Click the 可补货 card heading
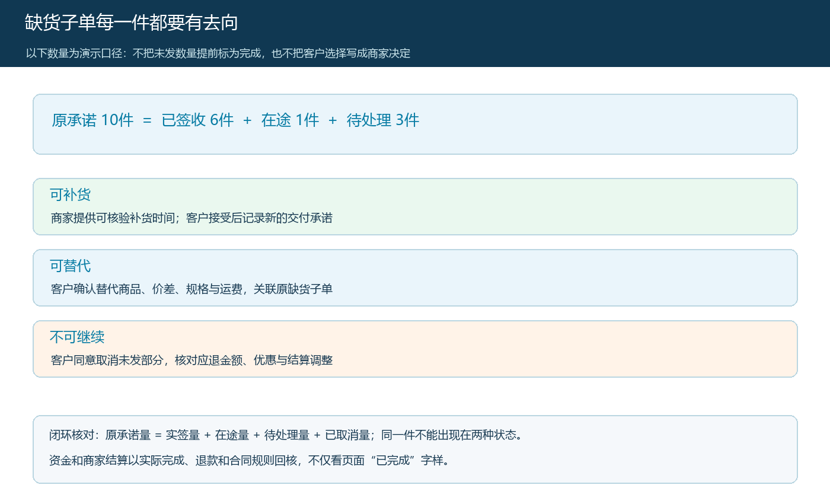The image size is (830, 504). [71, 194]
